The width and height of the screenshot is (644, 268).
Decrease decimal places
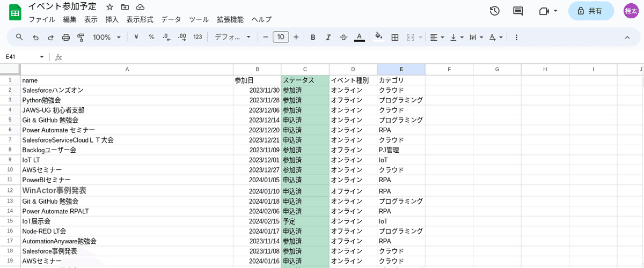pyautogui.click(x=166, y=37)
